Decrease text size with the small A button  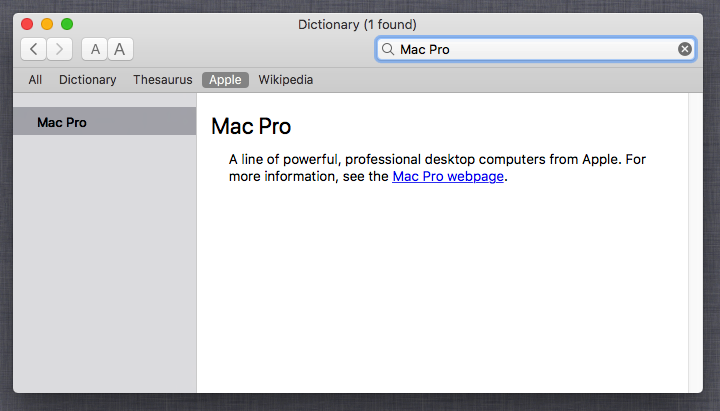95,49
